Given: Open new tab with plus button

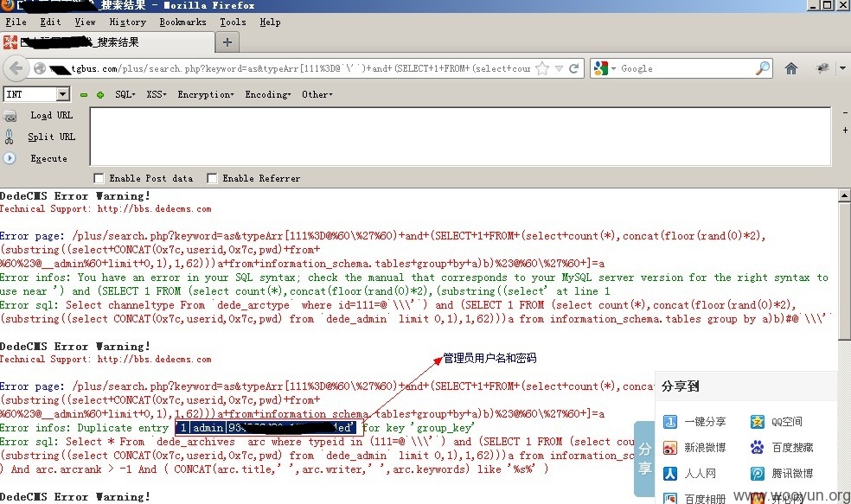Looking at the screenshot, I should coord(227,42).
